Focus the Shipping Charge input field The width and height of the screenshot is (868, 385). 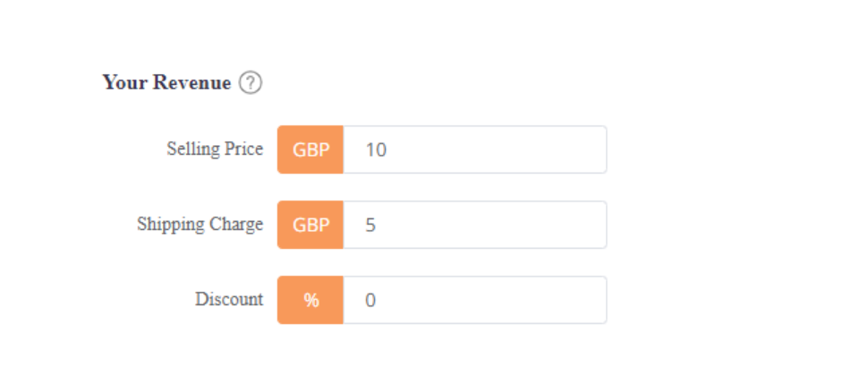(475, 225)
